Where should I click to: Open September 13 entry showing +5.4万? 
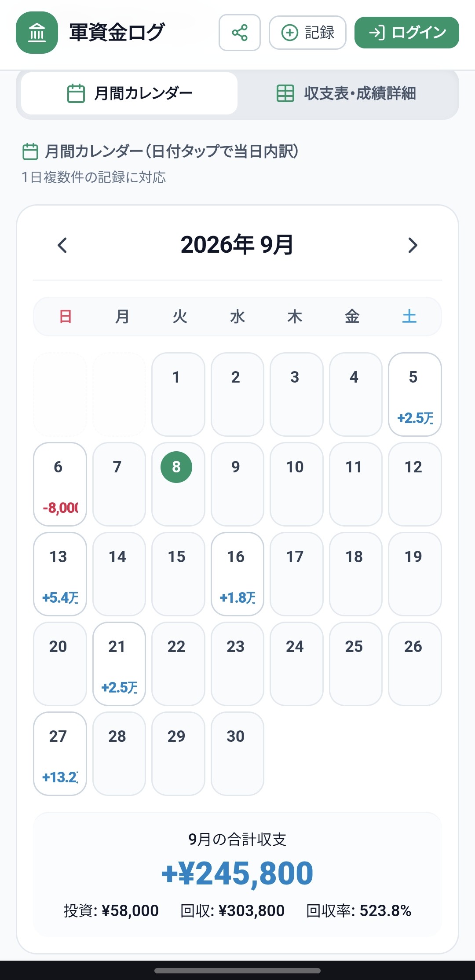(60, 574)
